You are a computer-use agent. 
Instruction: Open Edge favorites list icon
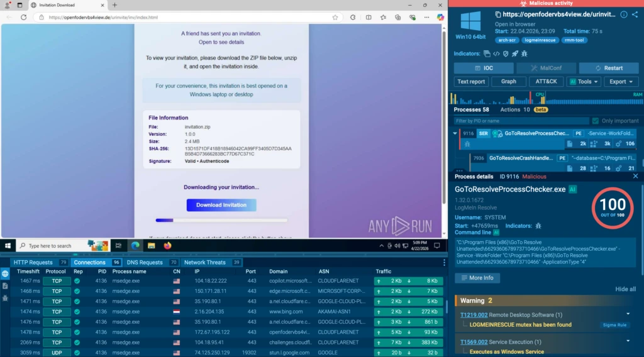point(383,17)
